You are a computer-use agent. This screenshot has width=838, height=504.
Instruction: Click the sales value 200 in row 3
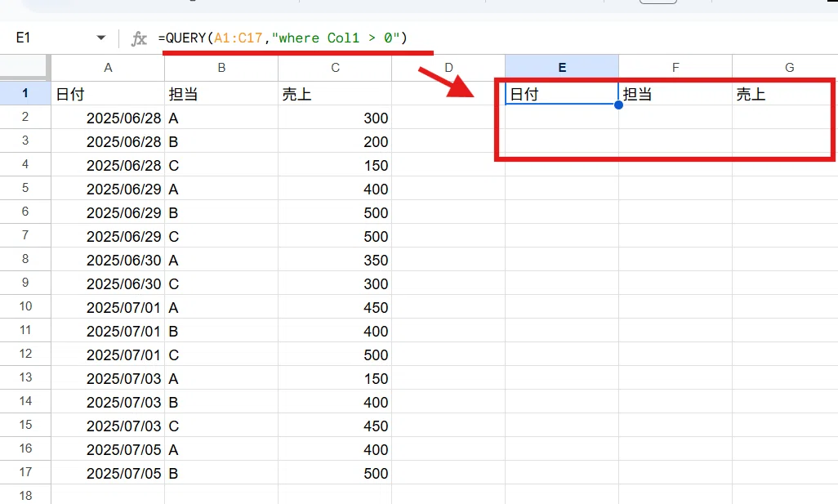pos(335,141)
